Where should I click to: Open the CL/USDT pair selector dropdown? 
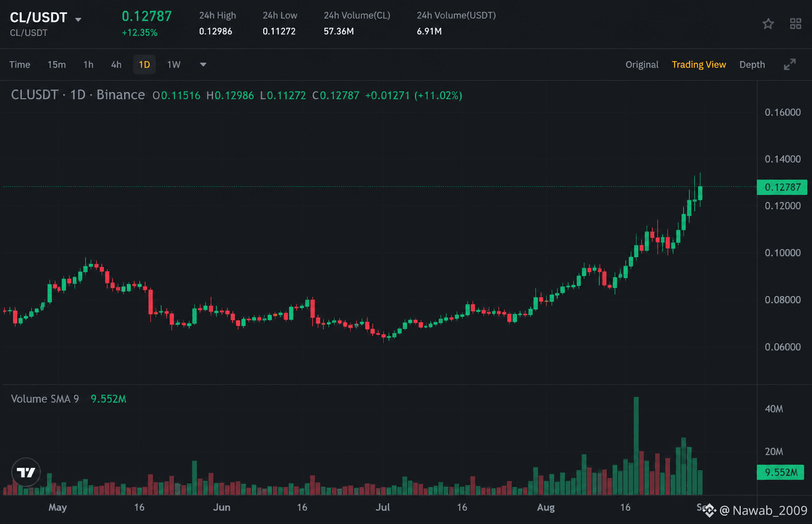point(78,20)
